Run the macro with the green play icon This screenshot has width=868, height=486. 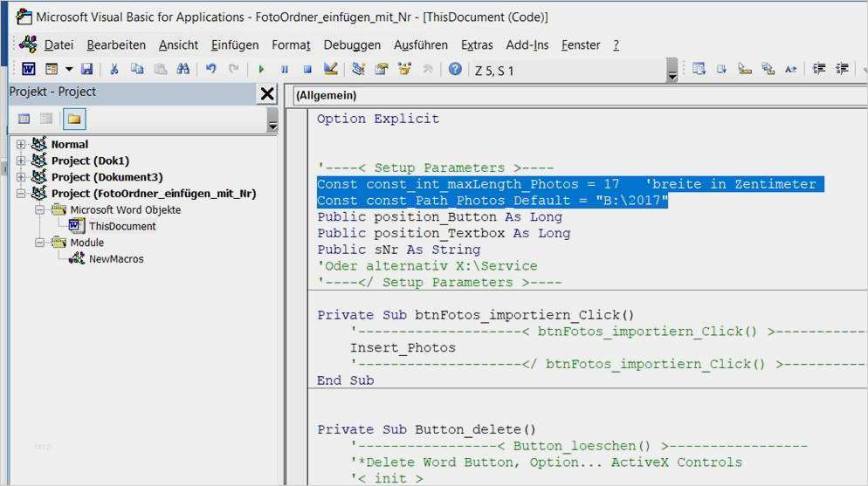pyautogui.click(x=261, y=69)
